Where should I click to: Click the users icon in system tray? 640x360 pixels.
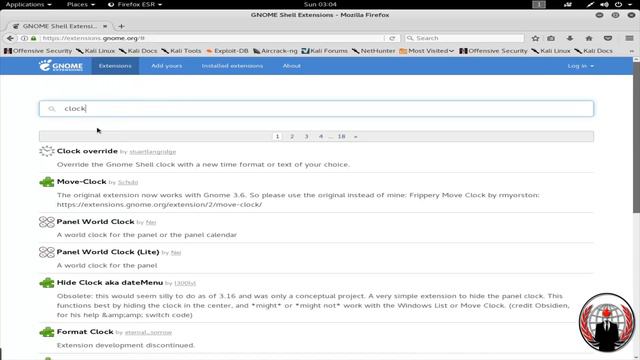tap(568, 4)
